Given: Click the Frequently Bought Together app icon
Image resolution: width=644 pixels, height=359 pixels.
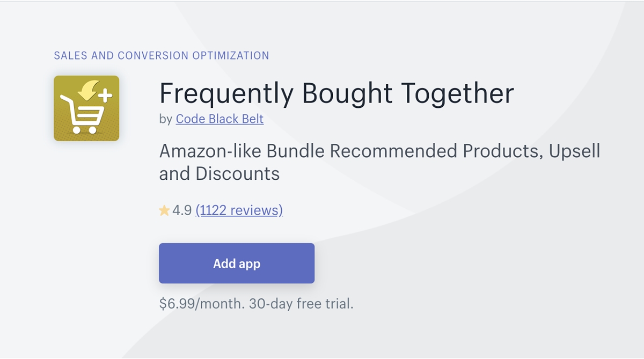Looking at the screenshot, I should pos(86,108).
